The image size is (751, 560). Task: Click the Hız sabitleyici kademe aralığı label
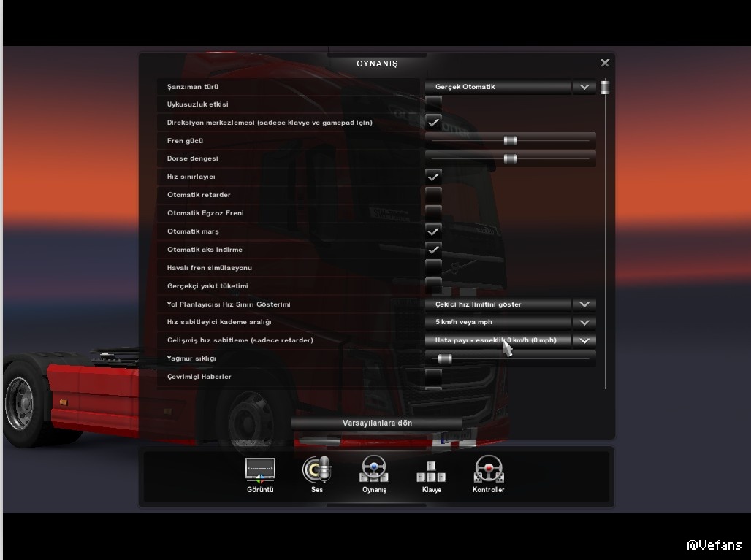pyautogui.click(x=219, y=322)
